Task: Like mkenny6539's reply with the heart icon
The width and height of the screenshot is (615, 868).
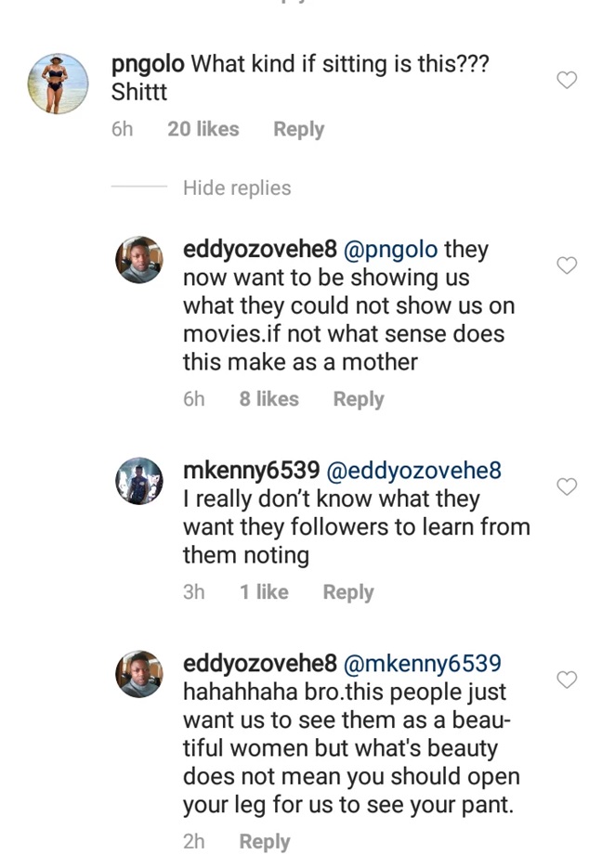Action: pos(567,486)
